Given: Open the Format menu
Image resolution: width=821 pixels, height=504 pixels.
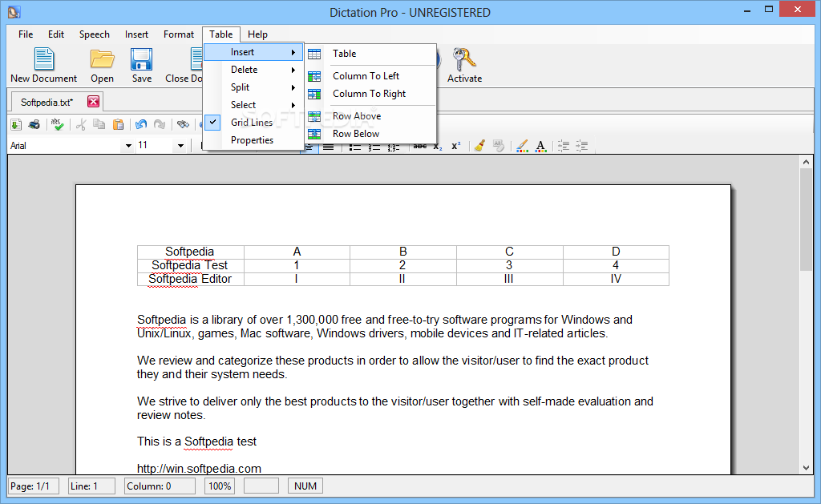Looking at the screenshot, I should point(179,34).
